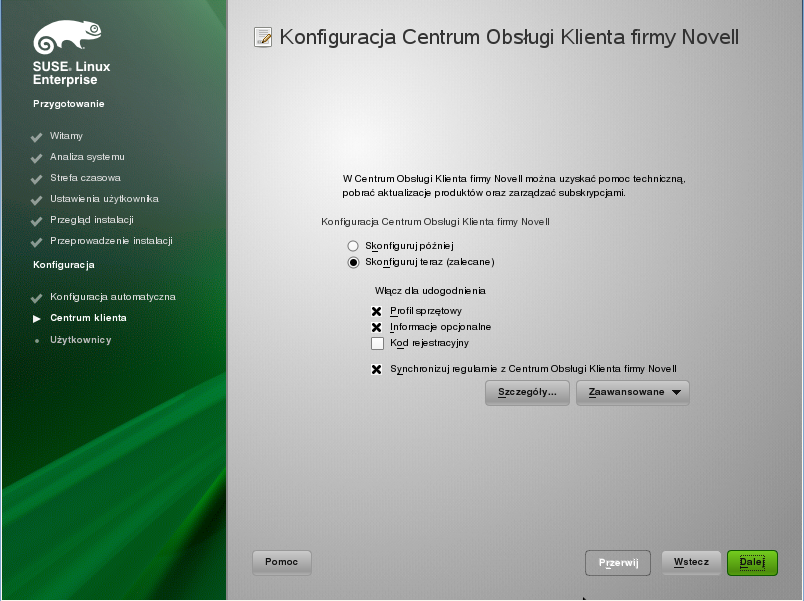Uncheck the Profil sprzętowy checkbox
The width and height of the screenshot is (804, 601).
click(377, 311)
